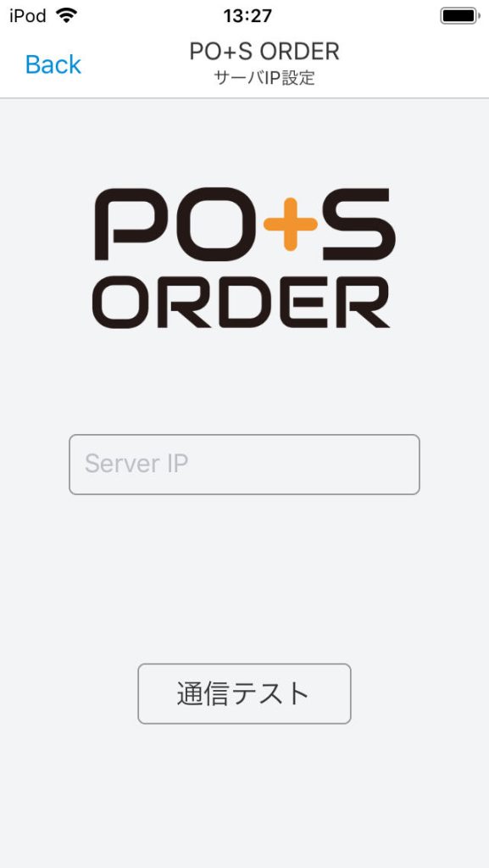Tap the PO letters of the logo
The image size is (489, 868).
point(177,224)
